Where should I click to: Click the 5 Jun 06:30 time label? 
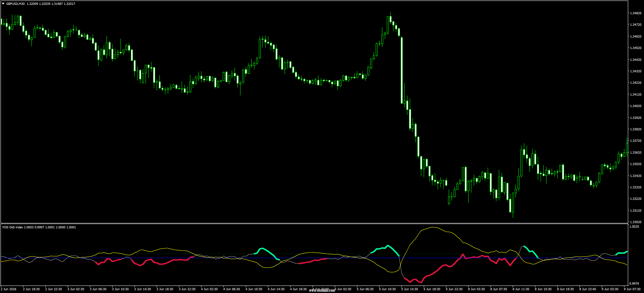point(365,289)
